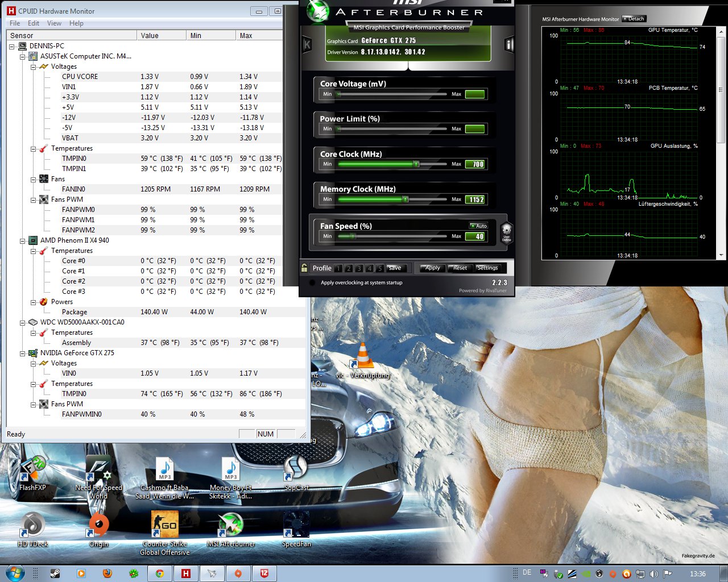This screenshot has width=728, height=582.
Task: Collapse the Fans PWM node under ASUSTeK
Action: [x=34, y=199]
